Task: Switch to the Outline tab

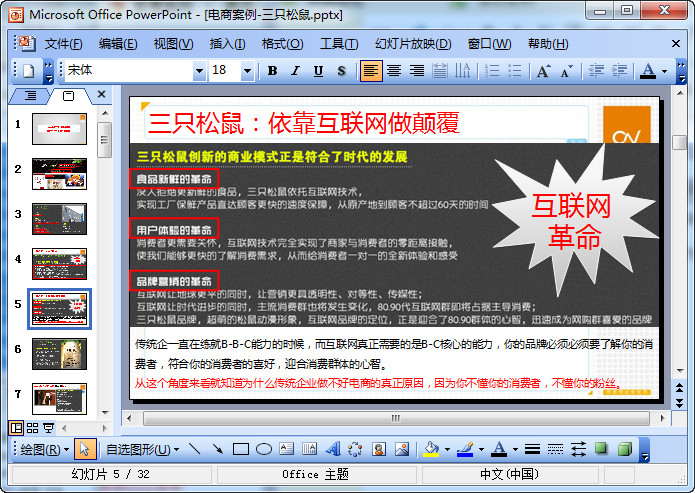Action: click(x=30, y=95)
